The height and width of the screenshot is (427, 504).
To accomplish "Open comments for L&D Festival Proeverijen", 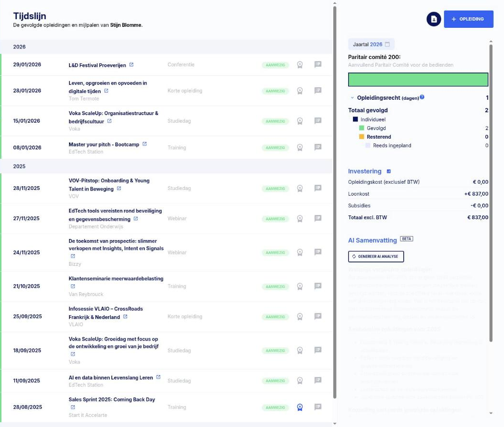I will pos(318,64).
